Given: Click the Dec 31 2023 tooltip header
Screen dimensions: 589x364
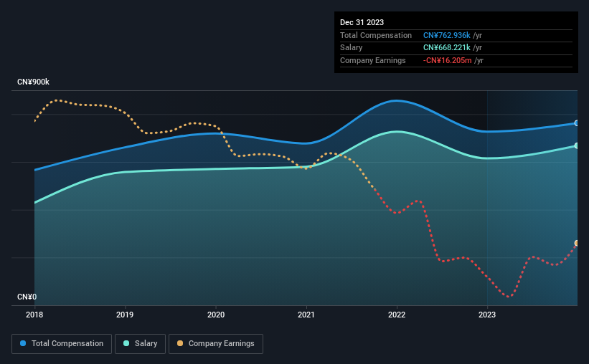Looking at the screenshot, I should pos(362,22).
